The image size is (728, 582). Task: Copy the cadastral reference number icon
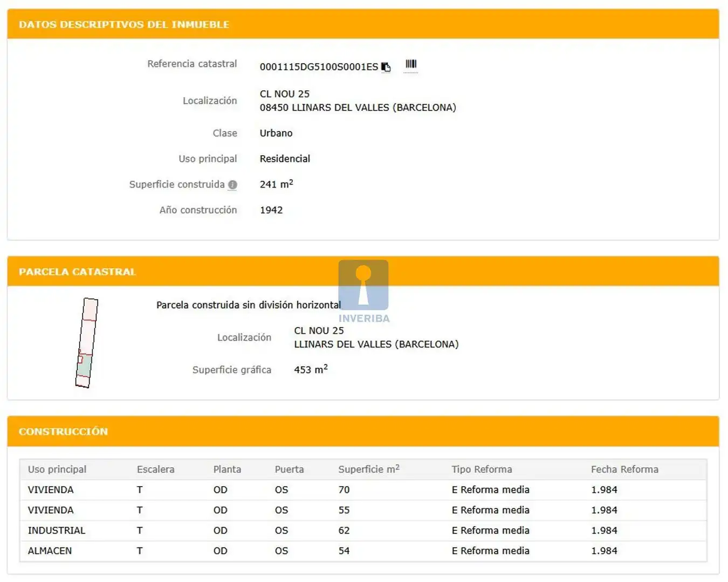(386, 67)
